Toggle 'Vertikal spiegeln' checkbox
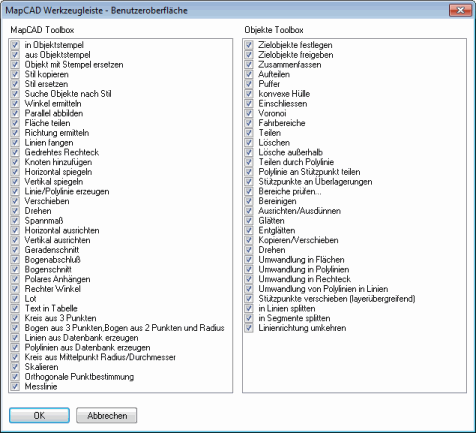The image size is (476, 433). (x=15, y=181)
